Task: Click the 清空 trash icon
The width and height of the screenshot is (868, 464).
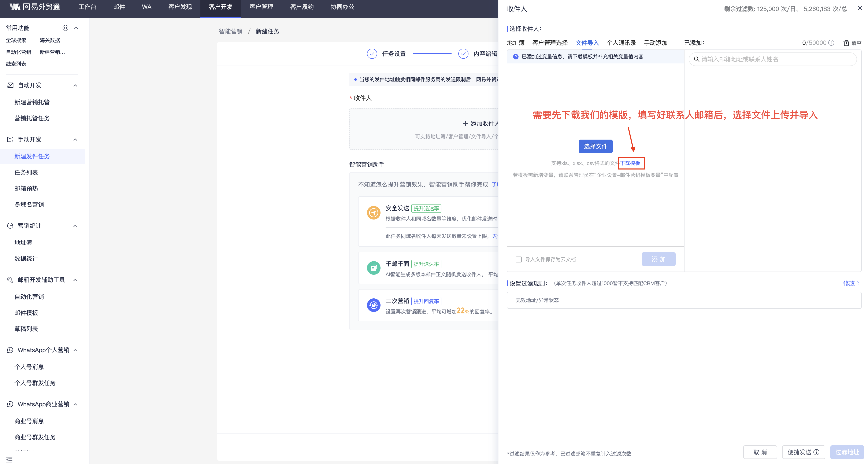Action: (x=846, y=43)
